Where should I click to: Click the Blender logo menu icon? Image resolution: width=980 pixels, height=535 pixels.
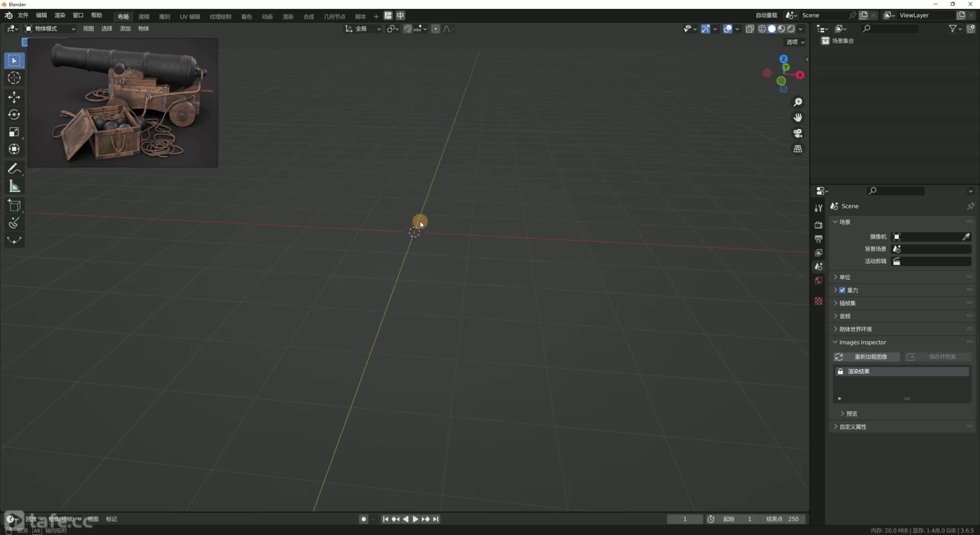8,15
